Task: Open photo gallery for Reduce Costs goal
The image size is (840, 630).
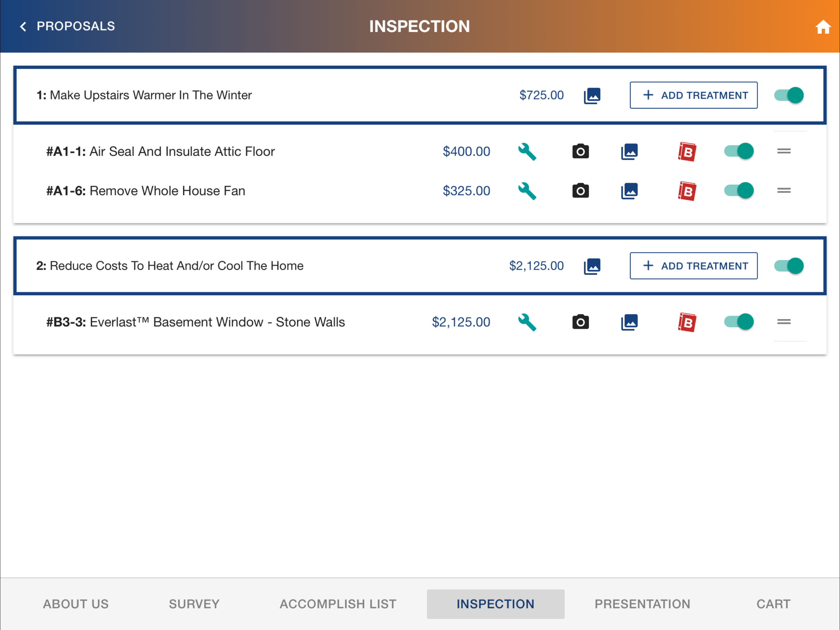Action: click(592, 266)
